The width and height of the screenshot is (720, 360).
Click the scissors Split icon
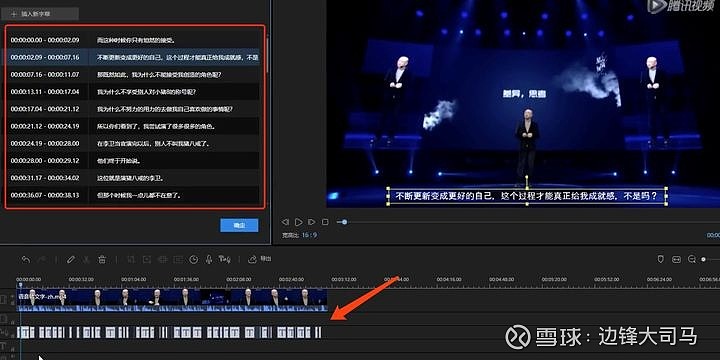tap(86, 259)
